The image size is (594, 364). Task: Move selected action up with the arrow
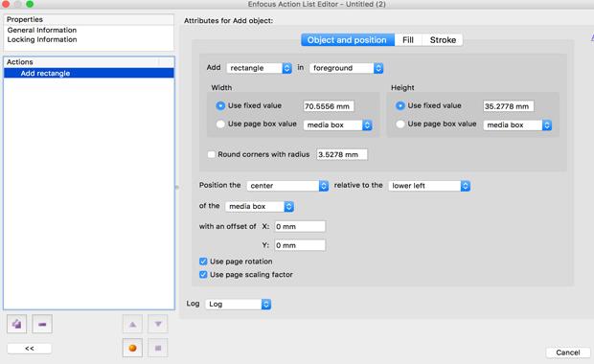click(132, 324)
